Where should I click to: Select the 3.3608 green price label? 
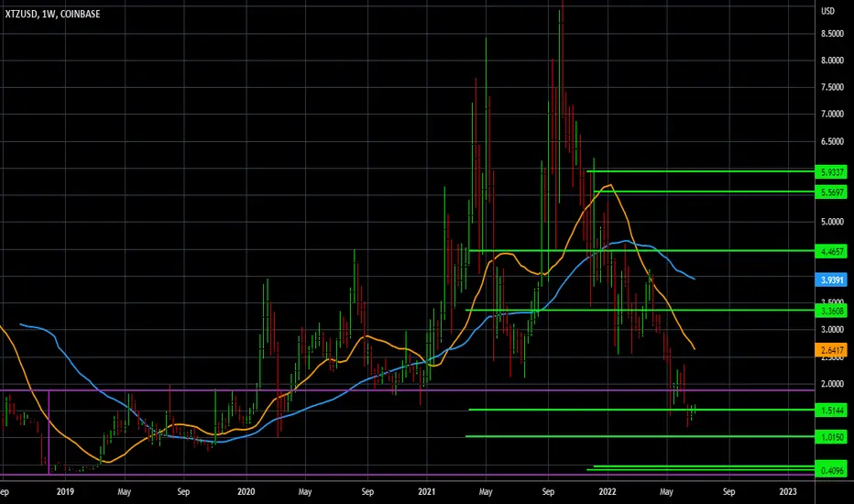coord(831,311)
